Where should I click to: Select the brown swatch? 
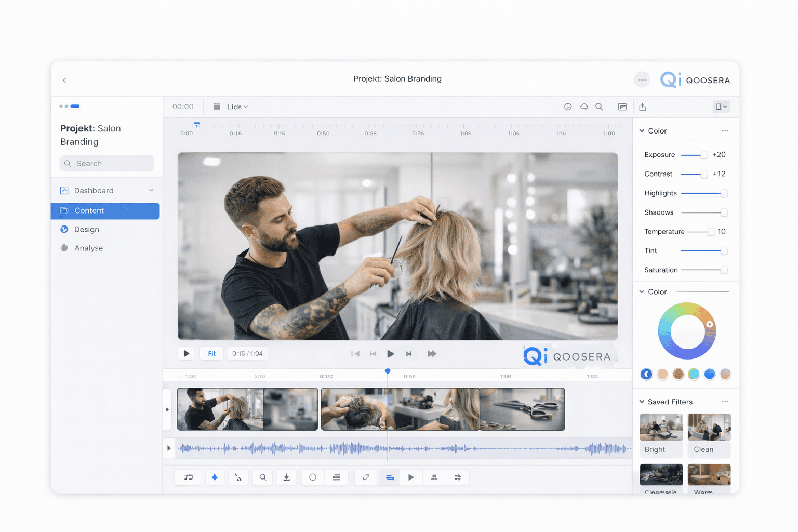pyautogui.click(x=678, y=374)
